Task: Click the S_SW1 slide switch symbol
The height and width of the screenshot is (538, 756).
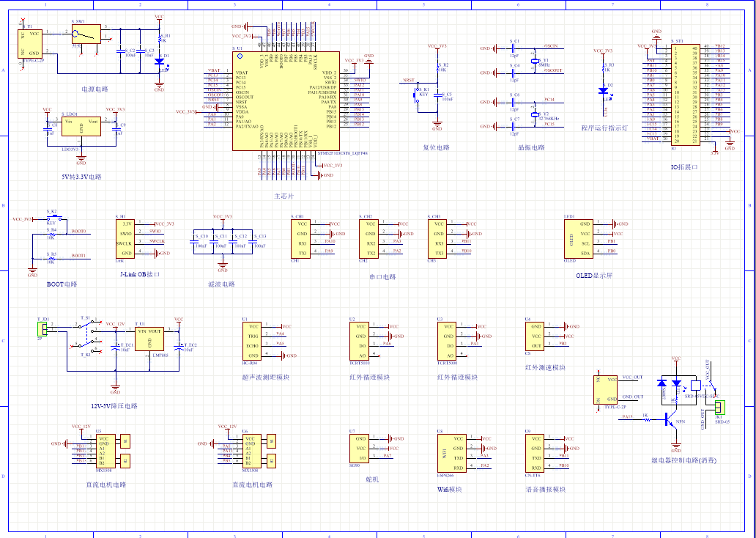Action: click(86, 34)
